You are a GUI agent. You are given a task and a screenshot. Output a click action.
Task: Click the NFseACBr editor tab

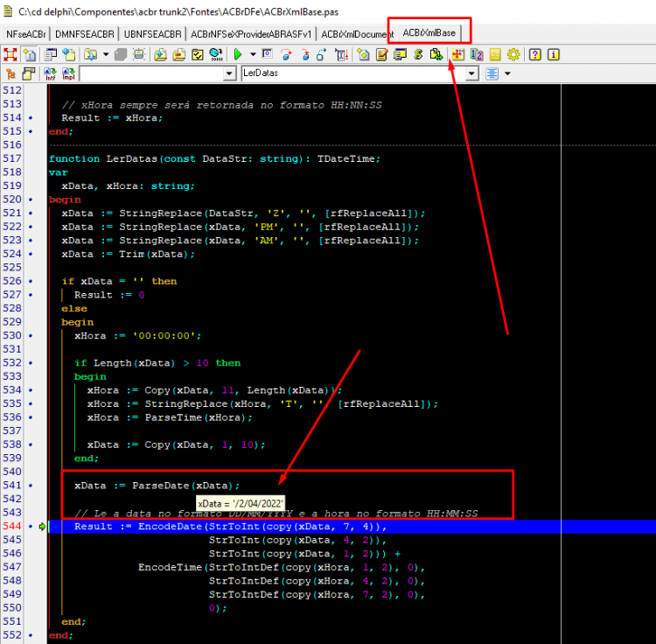[x=26, y=34]
